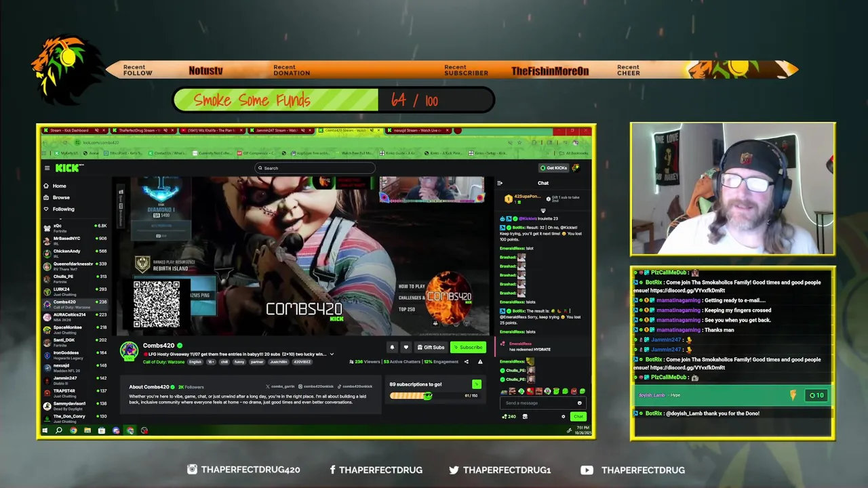Open the Call of Duty: Warzone category link
The image size is (868, 488).
click(x=163, y=362)
